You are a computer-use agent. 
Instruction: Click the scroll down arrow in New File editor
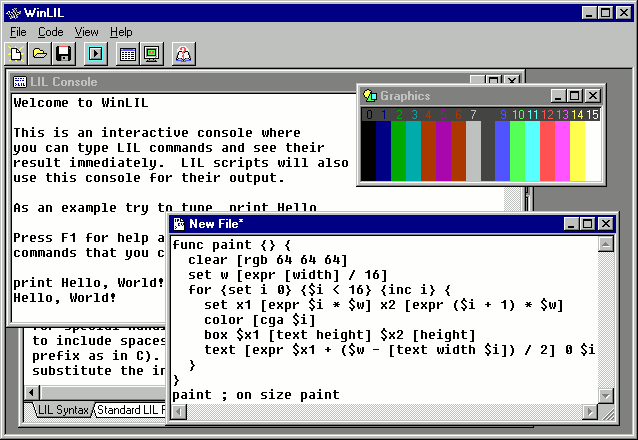(605, 394)
